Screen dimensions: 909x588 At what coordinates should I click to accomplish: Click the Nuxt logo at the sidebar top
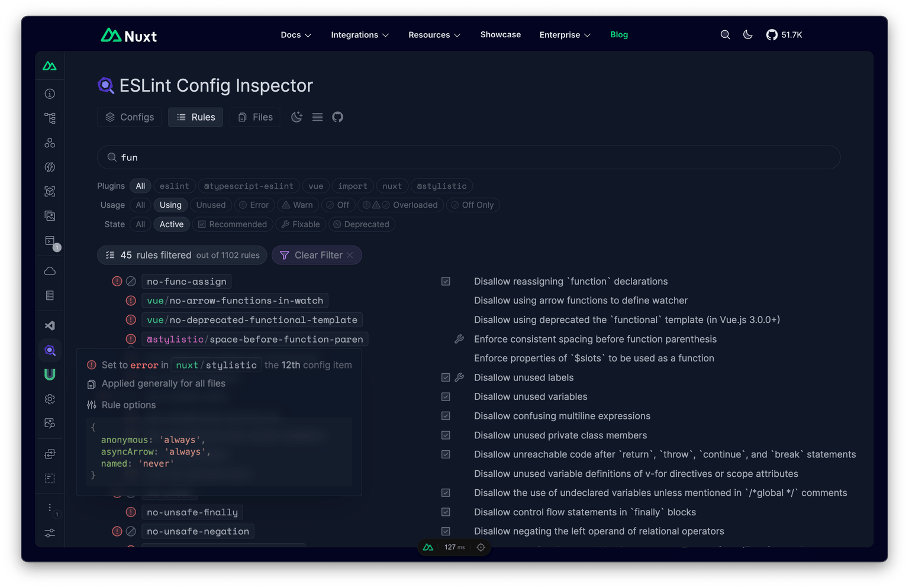pos(50,65)
